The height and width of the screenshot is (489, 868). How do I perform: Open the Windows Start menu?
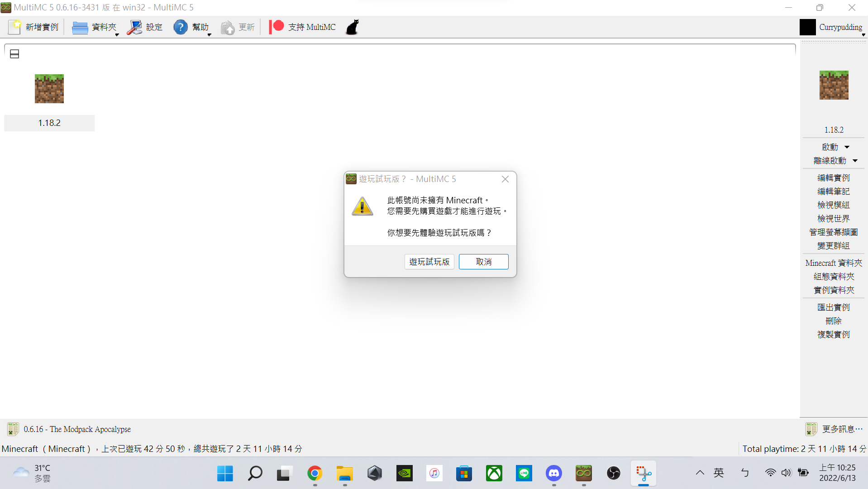pyautogui.click(x=225, y=474)
